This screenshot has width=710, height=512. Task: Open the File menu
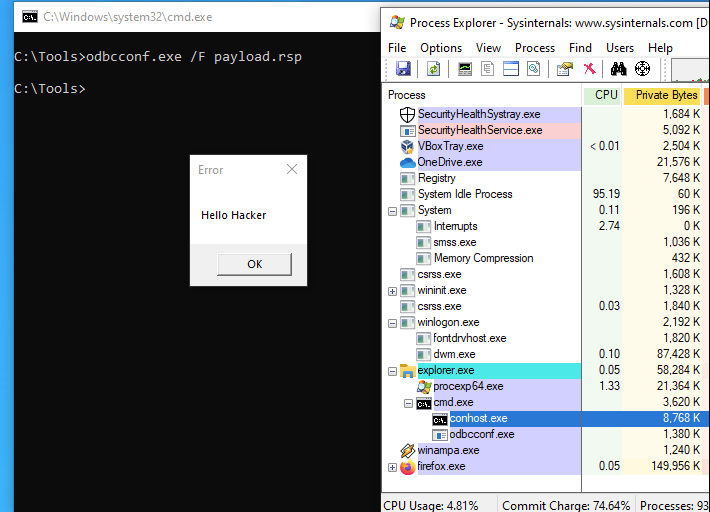(397, 48)
